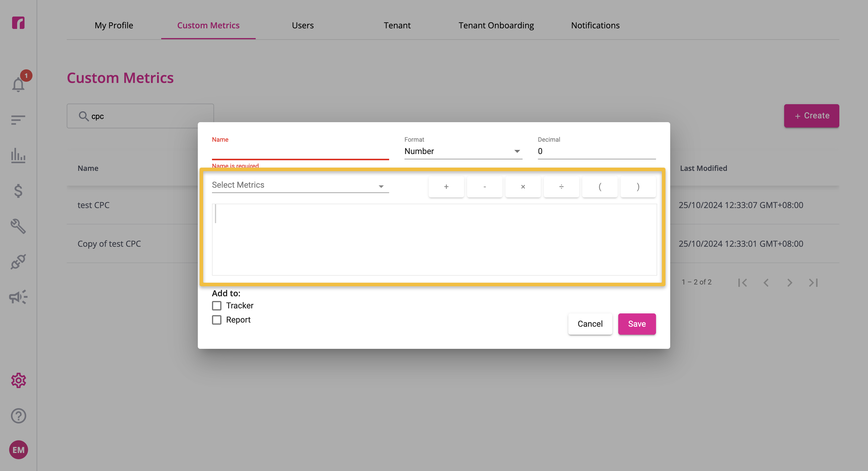Image resolution: width=868 pixels, height=471 pixels.
Task: Expand the Select Metrics dropdown
Action: pos(300,185)
